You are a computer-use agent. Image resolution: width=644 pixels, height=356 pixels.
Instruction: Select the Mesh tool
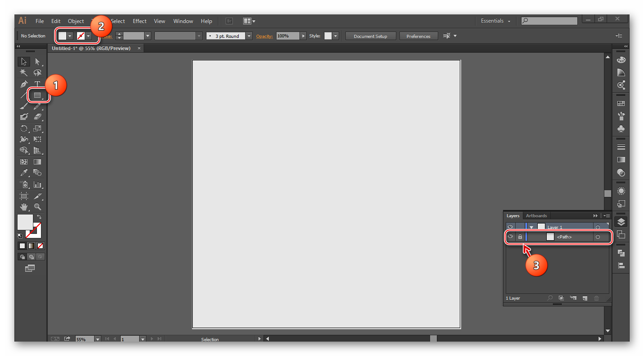(24, 162)
